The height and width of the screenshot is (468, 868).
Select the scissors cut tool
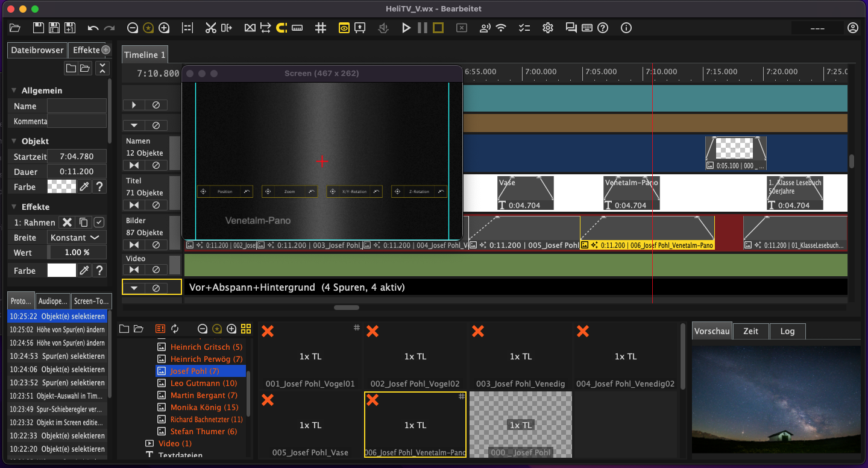pyautogui.click(x=210, y=28)
